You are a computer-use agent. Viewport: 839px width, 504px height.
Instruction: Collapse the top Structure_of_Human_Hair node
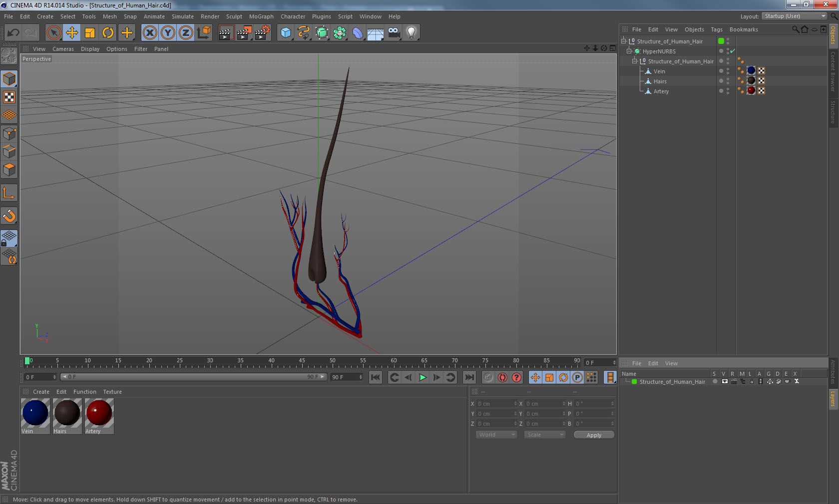click(624, 41)
